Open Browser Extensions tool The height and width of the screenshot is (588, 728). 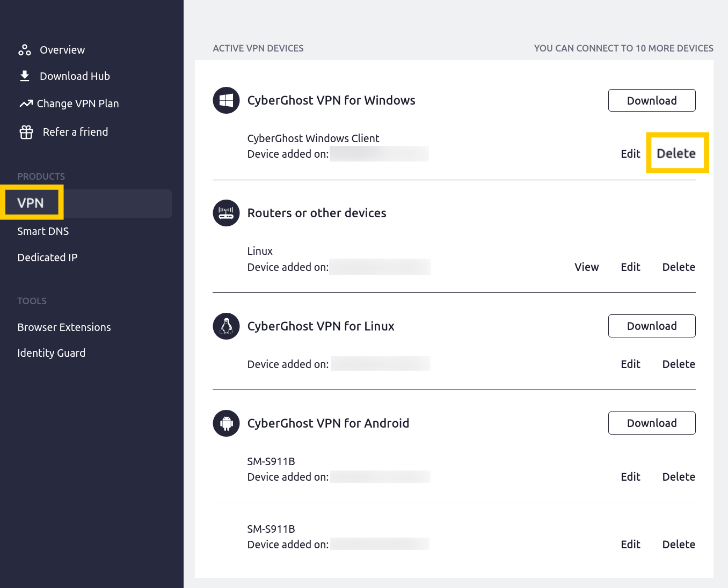coord(64,327)
